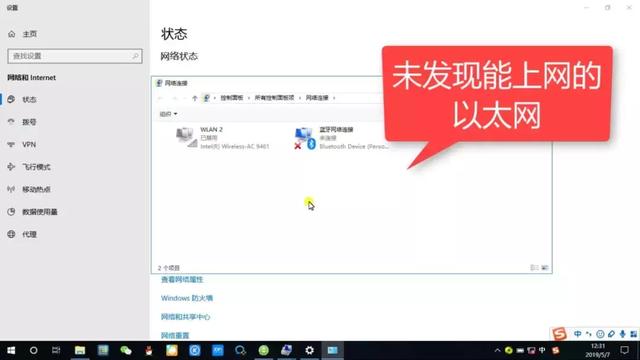Click the pie chart icon beside 数据使用量
The image size is (640, 360).
(x=11, y=211)
